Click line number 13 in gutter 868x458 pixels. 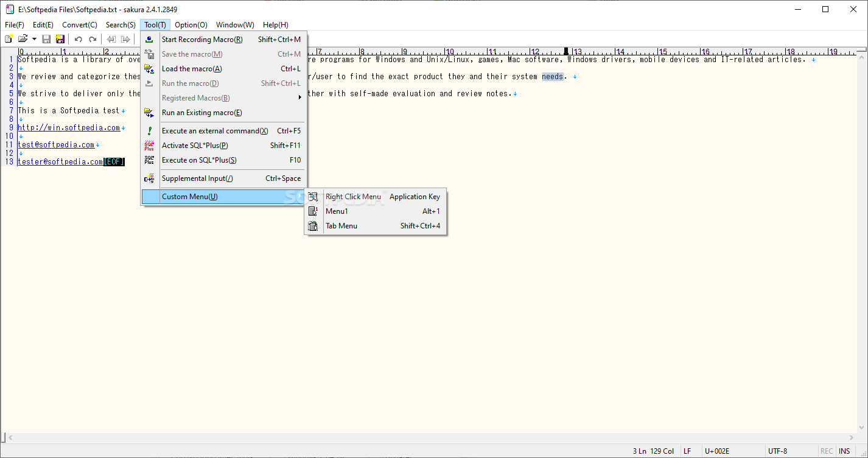tap(9, 162)
